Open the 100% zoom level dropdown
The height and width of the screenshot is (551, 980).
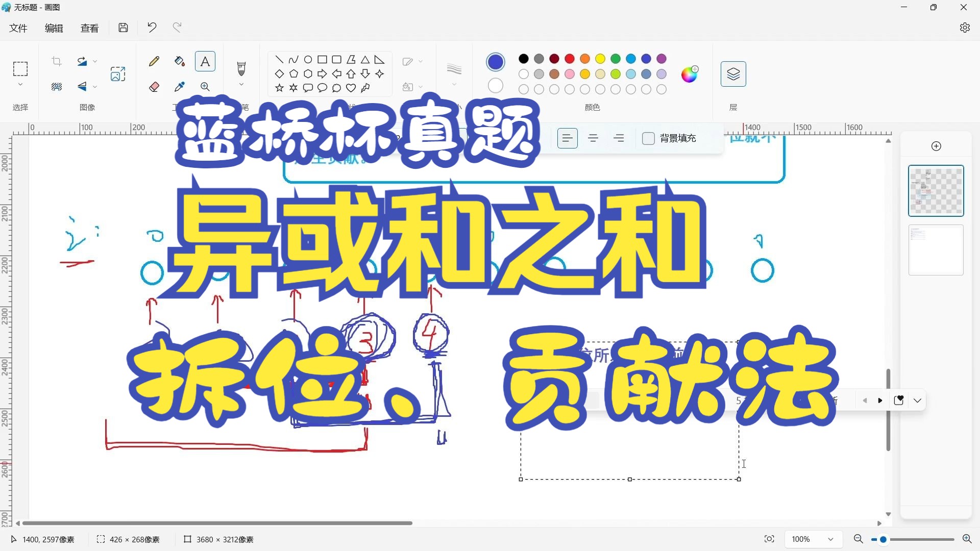pyautogui.click(x=813, y=539)
